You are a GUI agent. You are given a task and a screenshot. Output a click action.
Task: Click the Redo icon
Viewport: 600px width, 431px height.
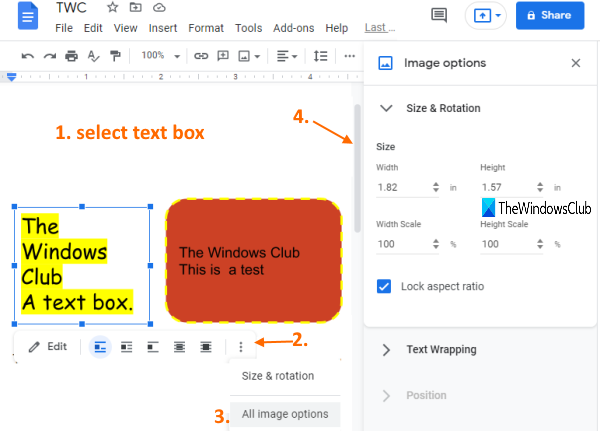click(x=50, y=56)
